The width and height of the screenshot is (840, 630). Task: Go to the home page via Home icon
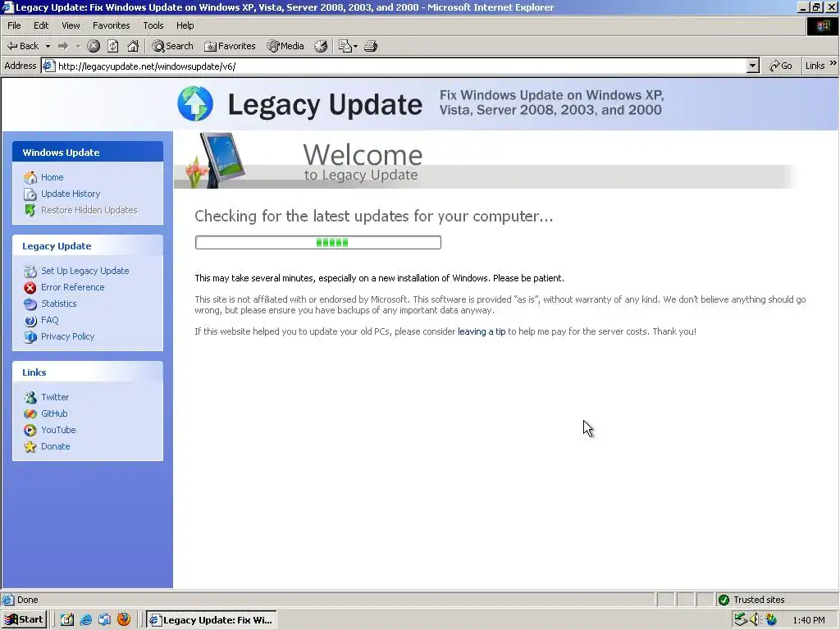(133, 46)
